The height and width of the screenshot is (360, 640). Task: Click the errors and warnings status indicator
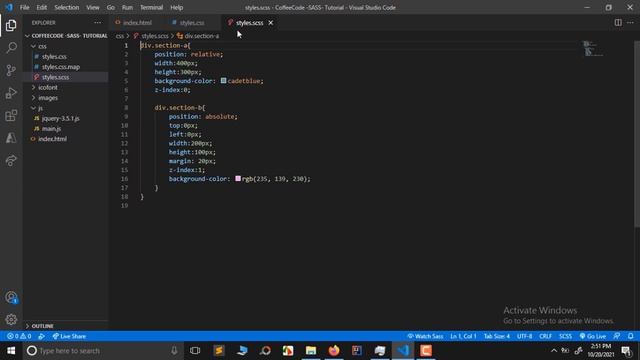pyautogui.click(x=19, y=336)
